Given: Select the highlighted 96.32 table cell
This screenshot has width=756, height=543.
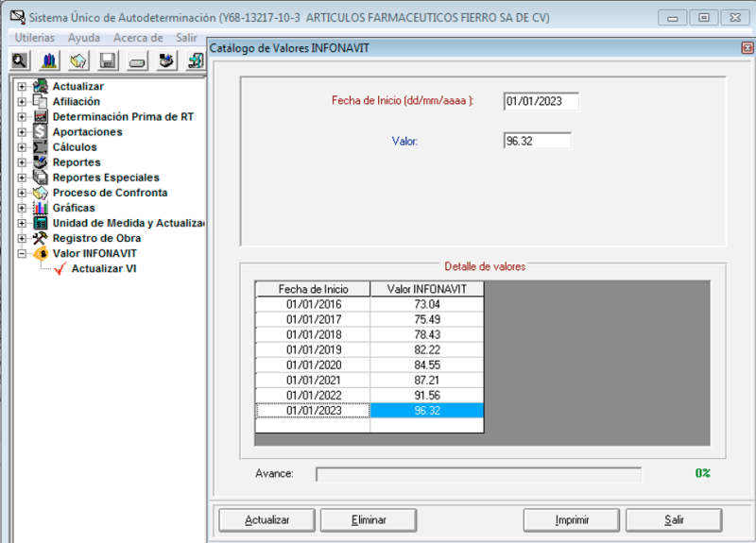Looking at the screenshot, I should [x=427, y=411].
